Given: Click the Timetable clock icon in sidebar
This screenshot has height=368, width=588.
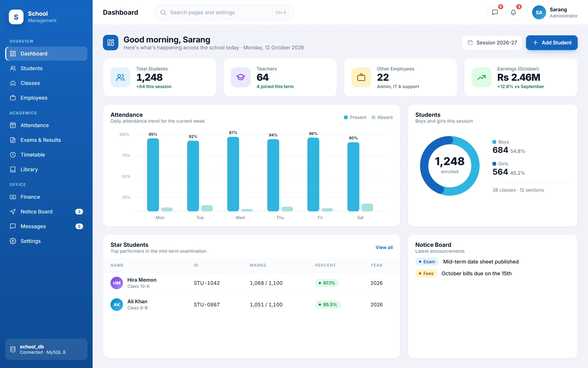Looking at the screenshot, I should [13, 155].
